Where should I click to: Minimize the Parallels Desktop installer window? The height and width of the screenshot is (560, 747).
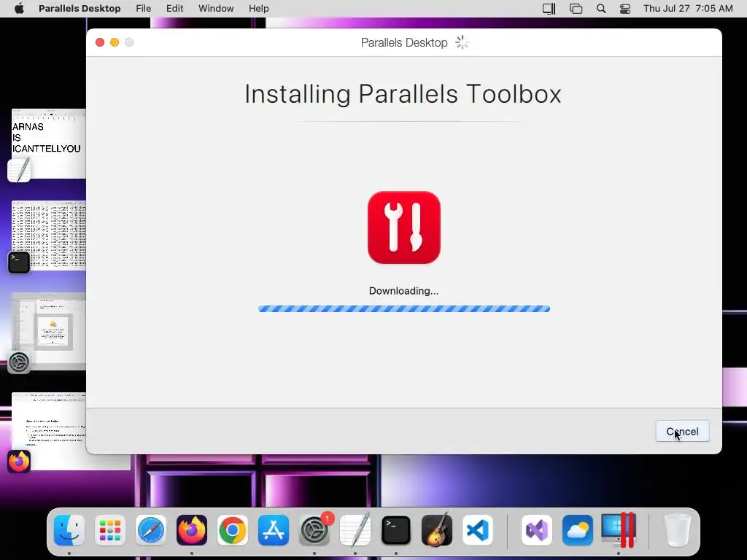115,42
